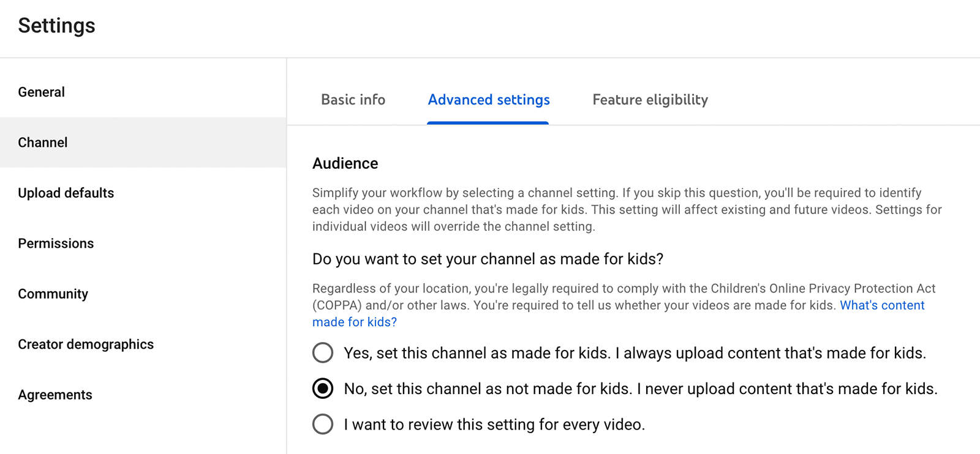The height and width of the screenshot is (454, 980).
Task: Select the 'Yes, made for kids' radio button
Action: tap(323, 353)
